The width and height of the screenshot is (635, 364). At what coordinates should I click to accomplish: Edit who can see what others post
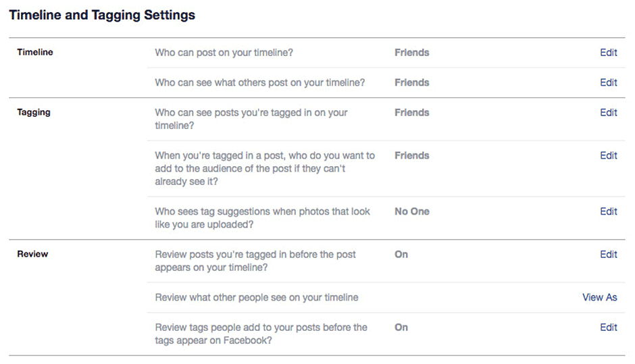click(x=608, y=82)
